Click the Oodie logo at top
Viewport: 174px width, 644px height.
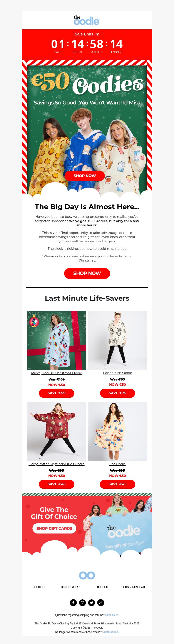pyautogui.click(x=87, y=20)
